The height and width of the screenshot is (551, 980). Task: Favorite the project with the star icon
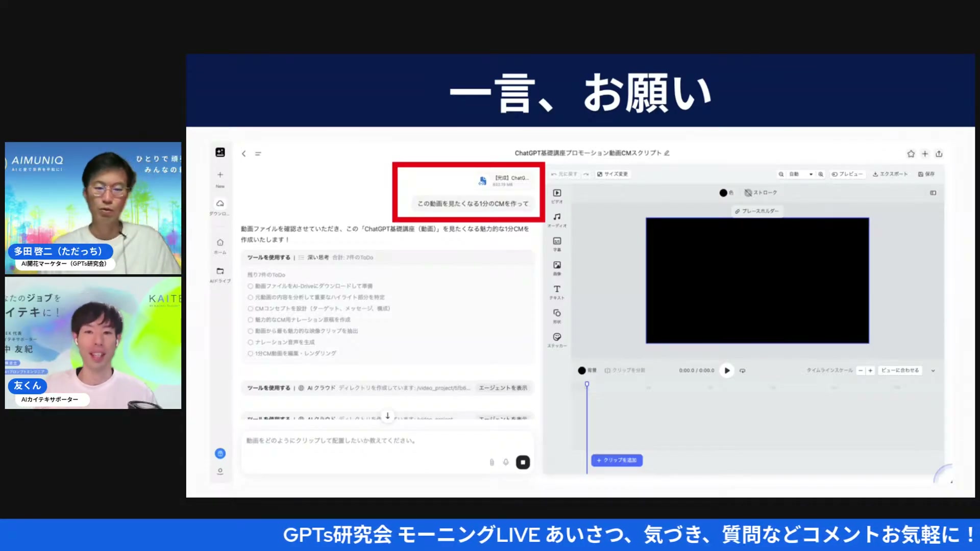click(x=911, y=154)
